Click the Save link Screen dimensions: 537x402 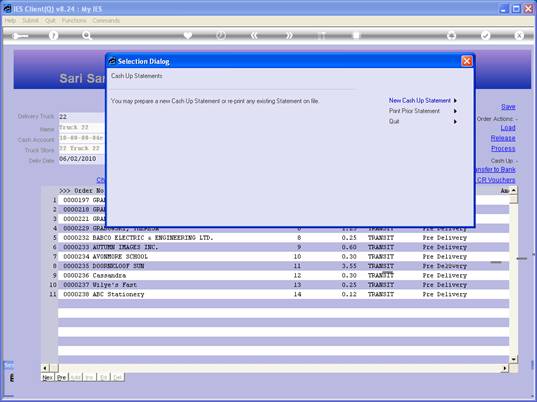[508, 107]
